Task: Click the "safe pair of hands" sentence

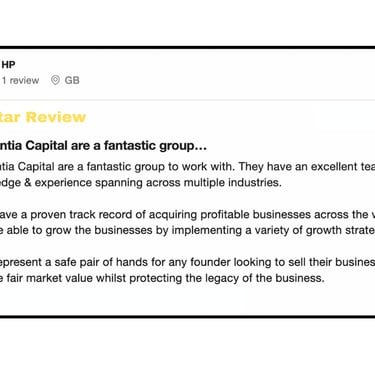Action: coord(187,262)
